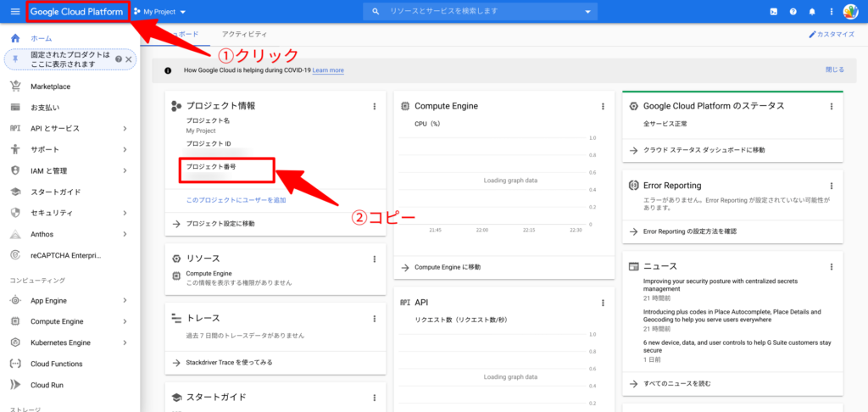This screenshot has height=412, width=868.
Task: Open スタートガイド card options menu
Action: [374, 398]
